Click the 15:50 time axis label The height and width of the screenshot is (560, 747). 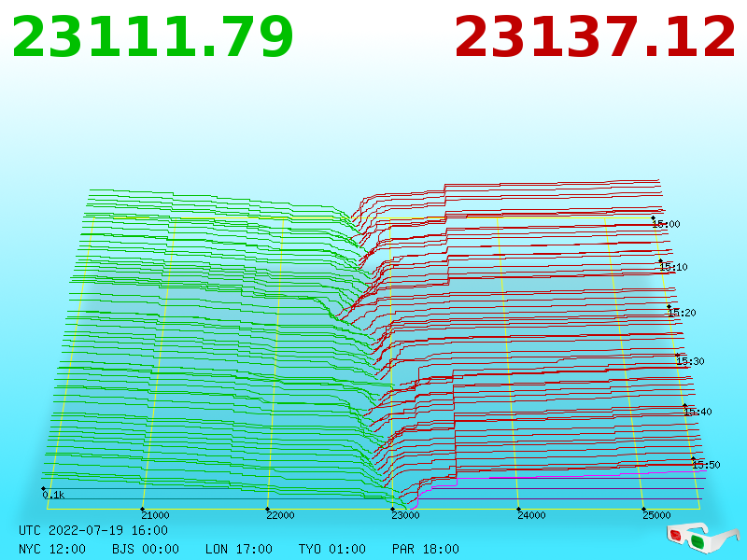[707, 465]
